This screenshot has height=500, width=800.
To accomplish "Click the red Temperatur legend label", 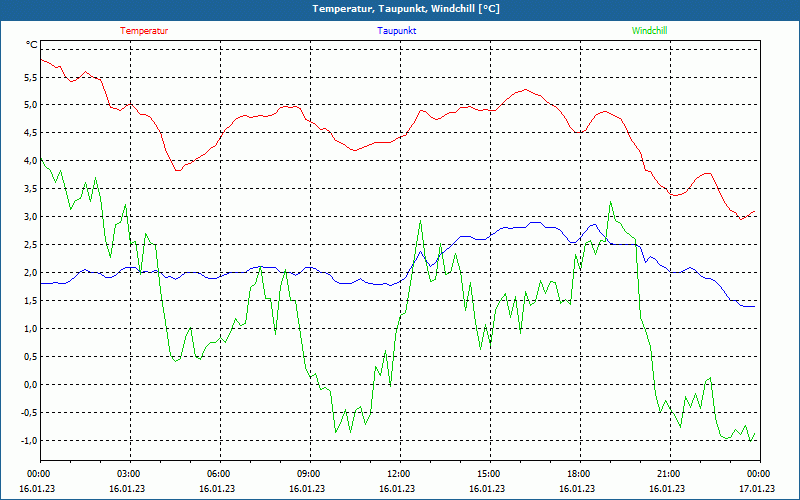I will [x=144, y=31].
